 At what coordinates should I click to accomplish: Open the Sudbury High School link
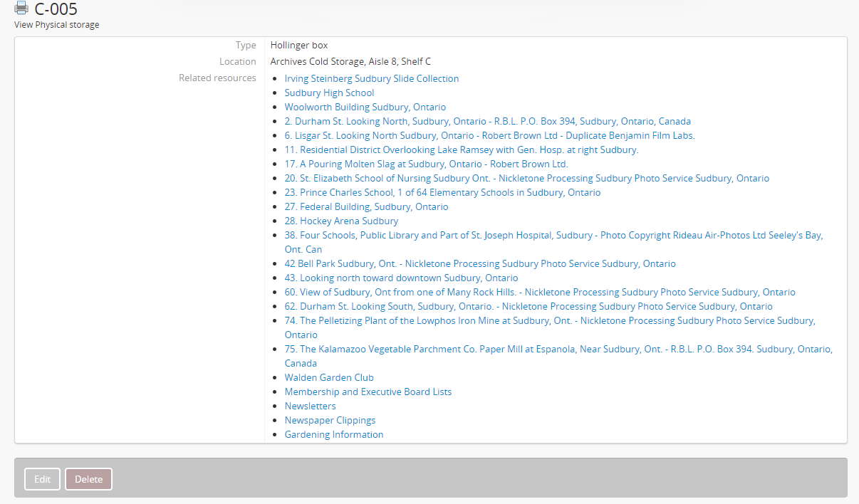[329, 93]
